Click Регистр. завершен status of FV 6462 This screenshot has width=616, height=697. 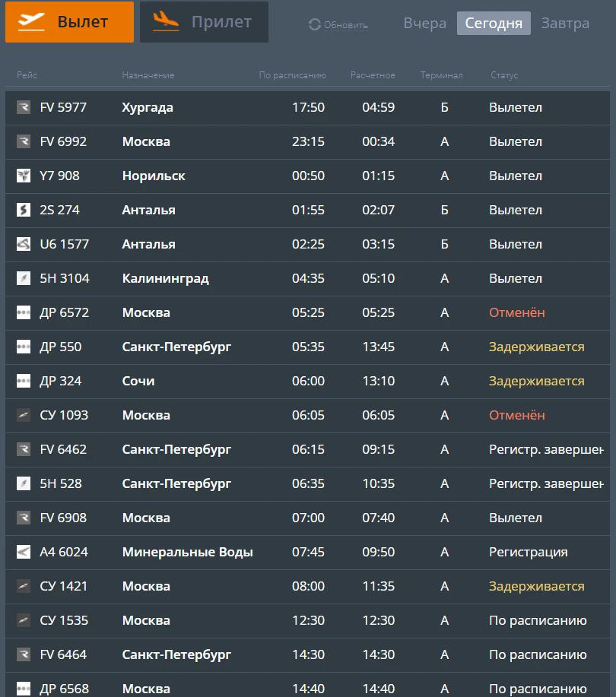[546, 450]
